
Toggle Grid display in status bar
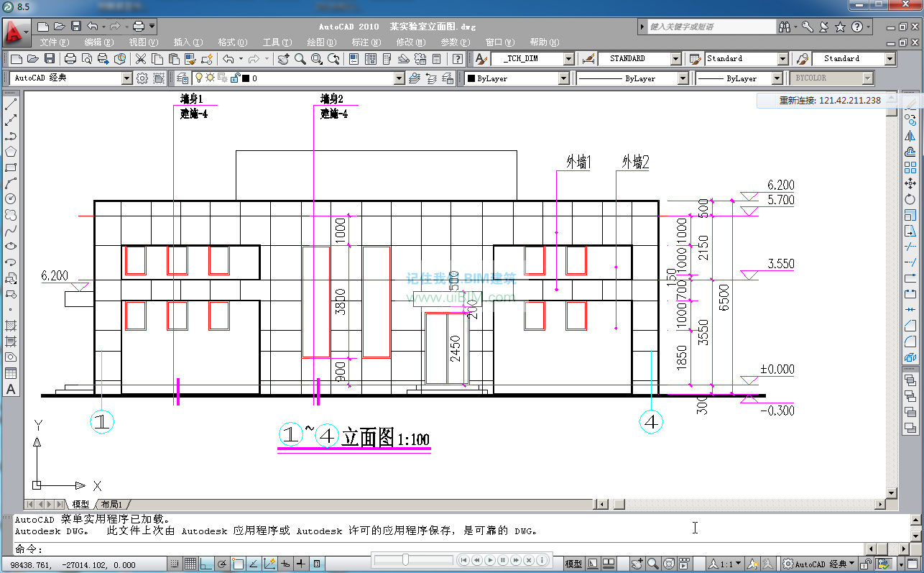tap(190, 564)
